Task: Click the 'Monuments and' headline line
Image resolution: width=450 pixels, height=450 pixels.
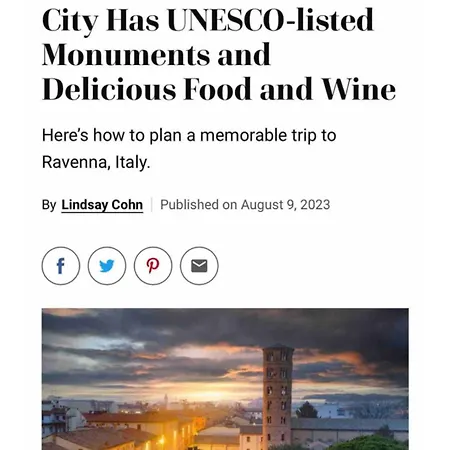Action: (156, 54)
